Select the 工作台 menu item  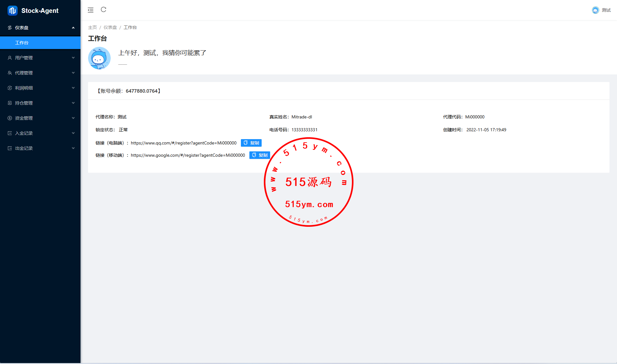22,43
